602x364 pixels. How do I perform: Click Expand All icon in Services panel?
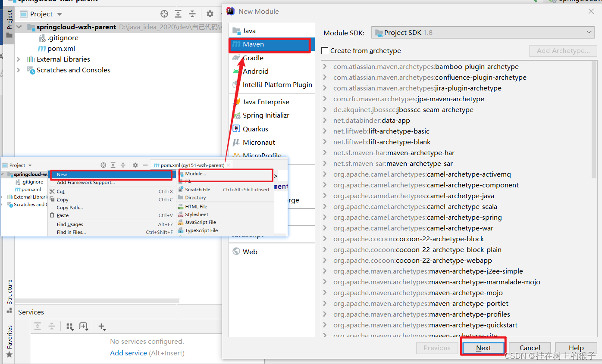pos(38,327)
